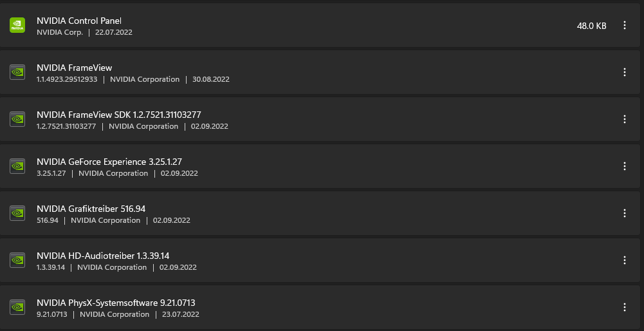Select the NVIDIA FrameView title text
The image size is (644, 331).
coord(75,68)
